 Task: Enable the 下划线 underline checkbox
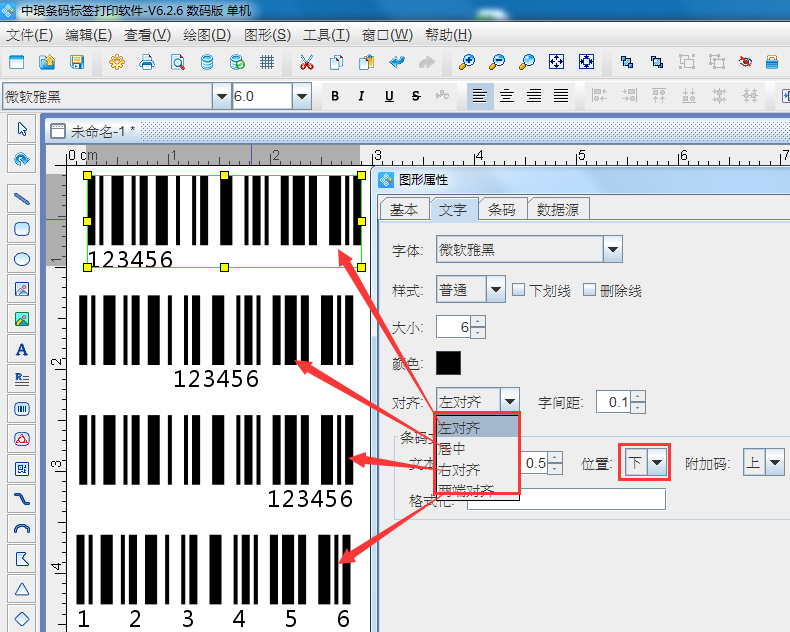[518, 290]
